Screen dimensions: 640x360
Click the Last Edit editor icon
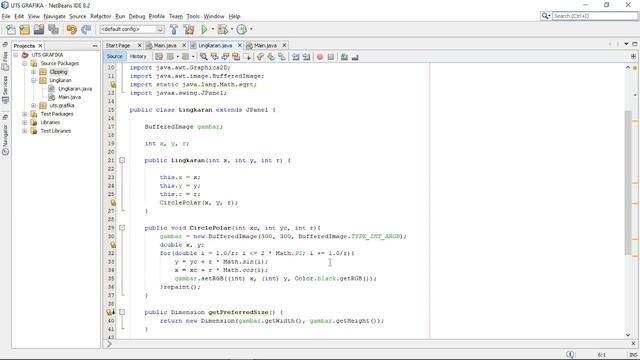(159, 57)
